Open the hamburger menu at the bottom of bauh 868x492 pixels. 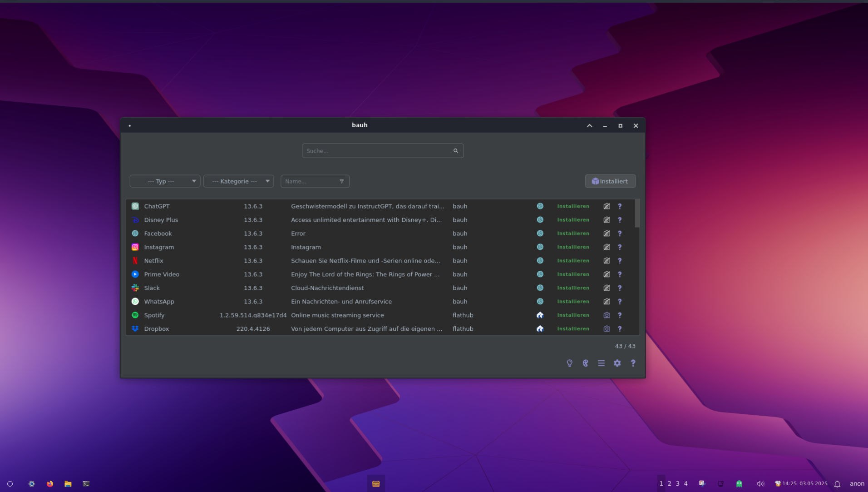601,363
